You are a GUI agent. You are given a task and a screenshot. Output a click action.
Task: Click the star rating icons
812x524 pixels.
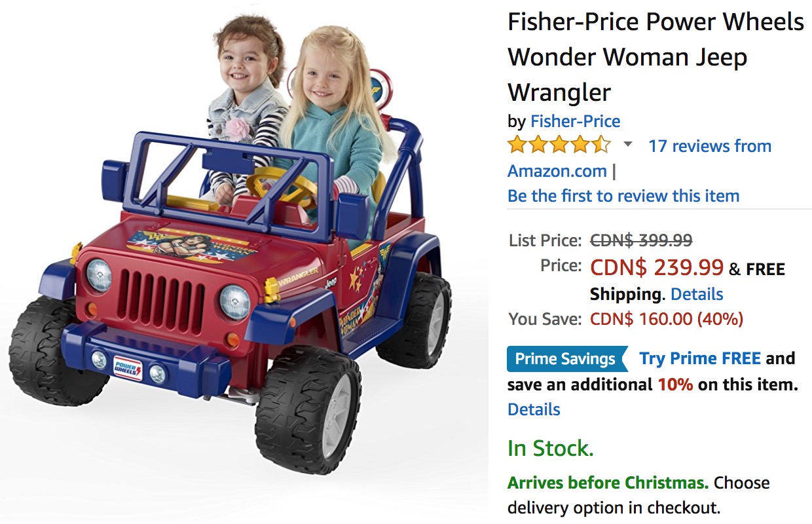[x=559, y=145]
